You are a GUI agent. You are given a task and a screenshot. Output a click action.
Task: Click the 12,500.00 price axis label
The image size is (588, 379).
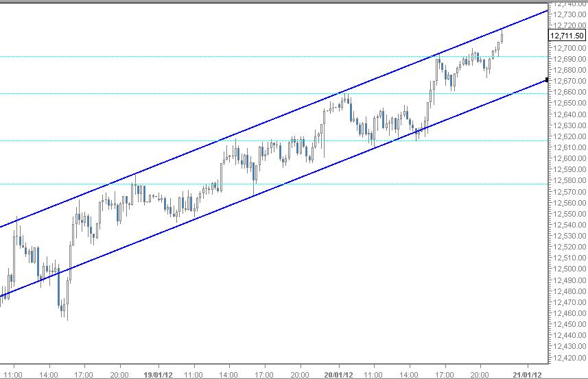coord(569,269)
